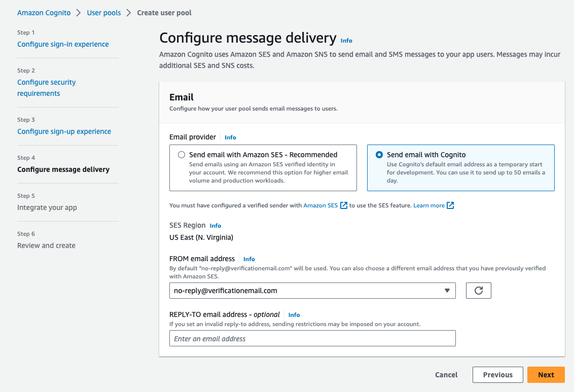Jump to Configure sign-up experience step
The width and height of the screenshot is (574, 392).
(64, 131)
